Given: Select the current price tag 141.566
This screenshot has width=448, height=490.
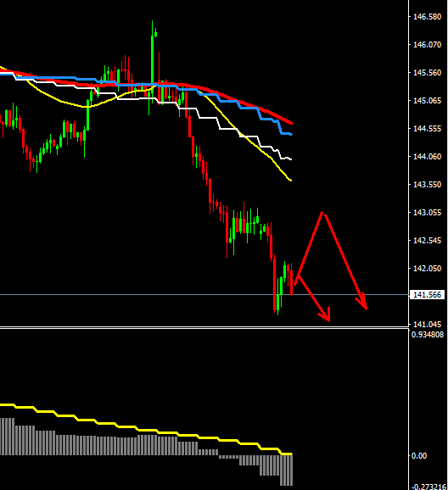Looking at the screenshot, I should point(427,295).
